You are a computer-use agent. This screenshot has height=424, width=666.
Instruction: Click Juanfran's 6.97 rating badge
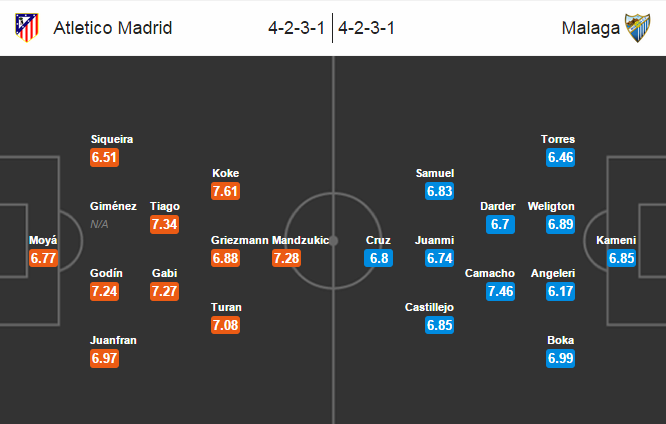[x=105, y=358]
